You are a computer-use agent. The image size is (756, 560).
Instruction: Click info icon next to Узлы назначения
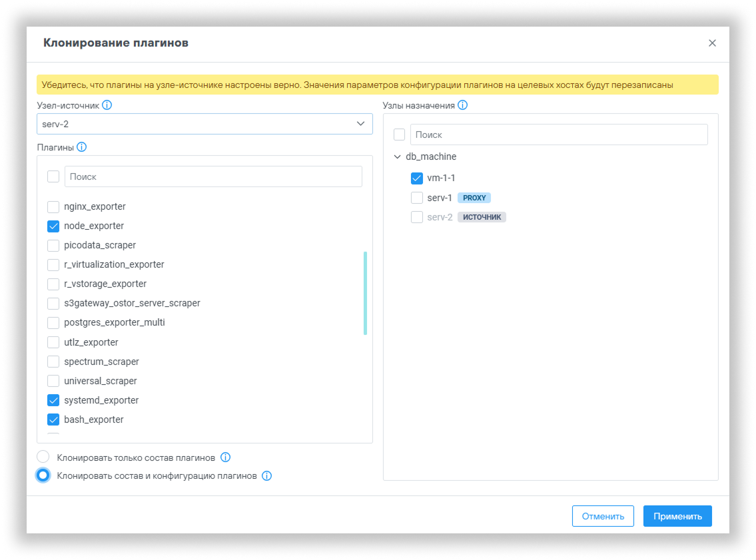coord(463,105)
